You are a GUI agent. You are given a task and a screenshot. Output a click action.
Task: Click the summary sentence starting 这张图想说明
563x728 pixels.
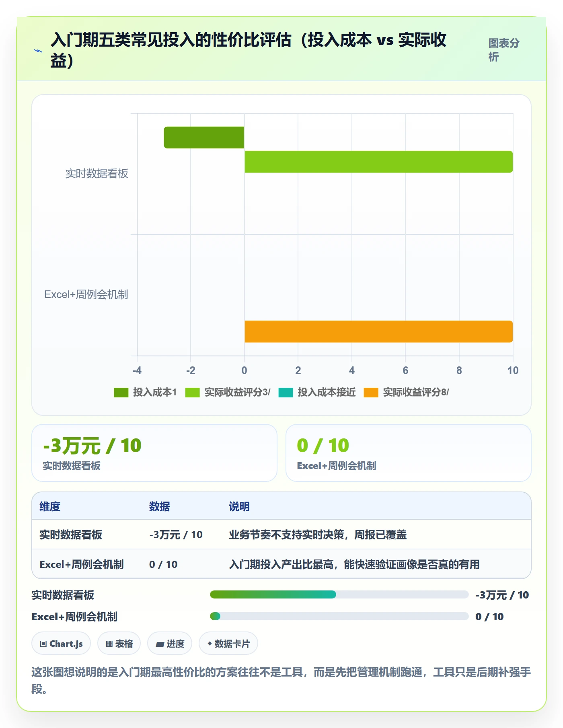point(281,680)
